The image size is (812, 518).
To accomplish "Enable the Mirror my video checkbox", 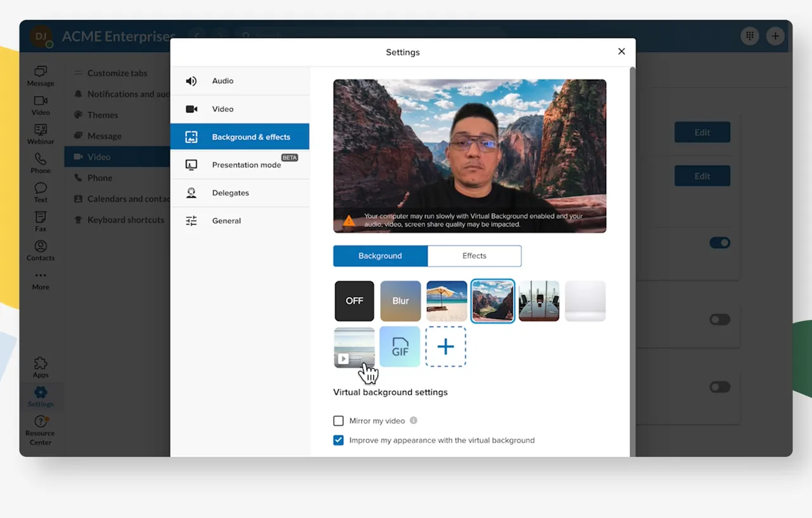I will pos(339,421).
